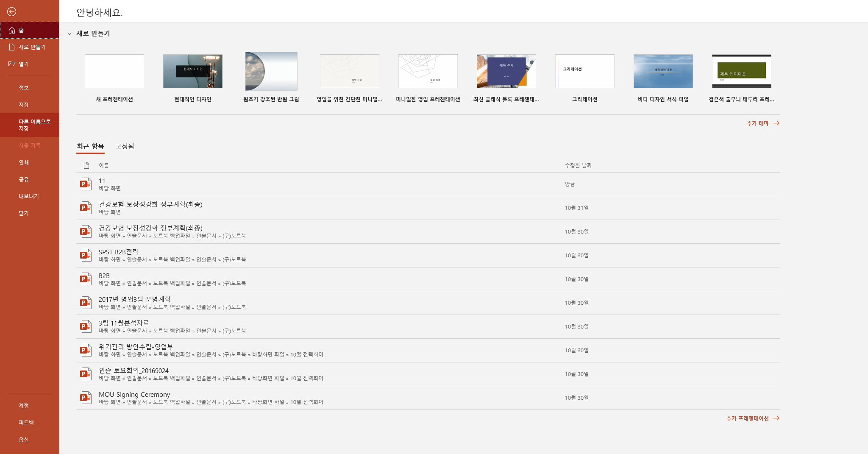This screenshot has height=454, width=868.
Task: Click PowerPoint icon beside B2B file
Action: point(86,279)
